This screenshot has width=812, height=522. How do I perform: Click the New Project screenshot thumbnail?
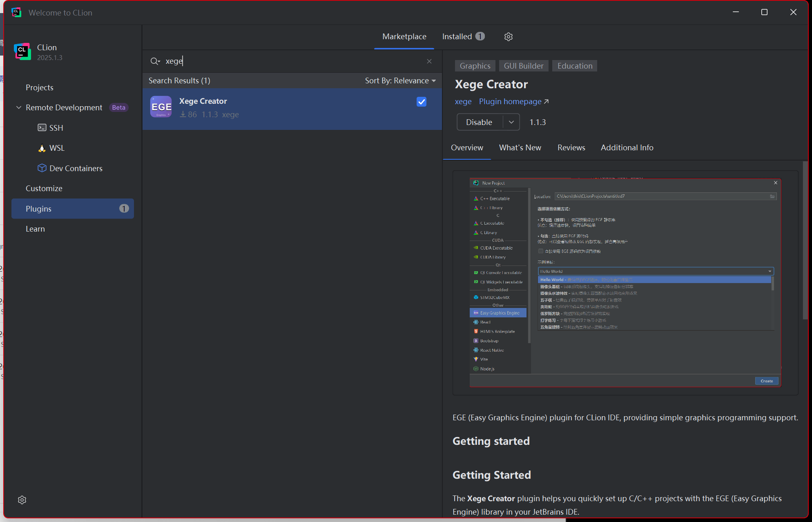[x=625, y=283]
